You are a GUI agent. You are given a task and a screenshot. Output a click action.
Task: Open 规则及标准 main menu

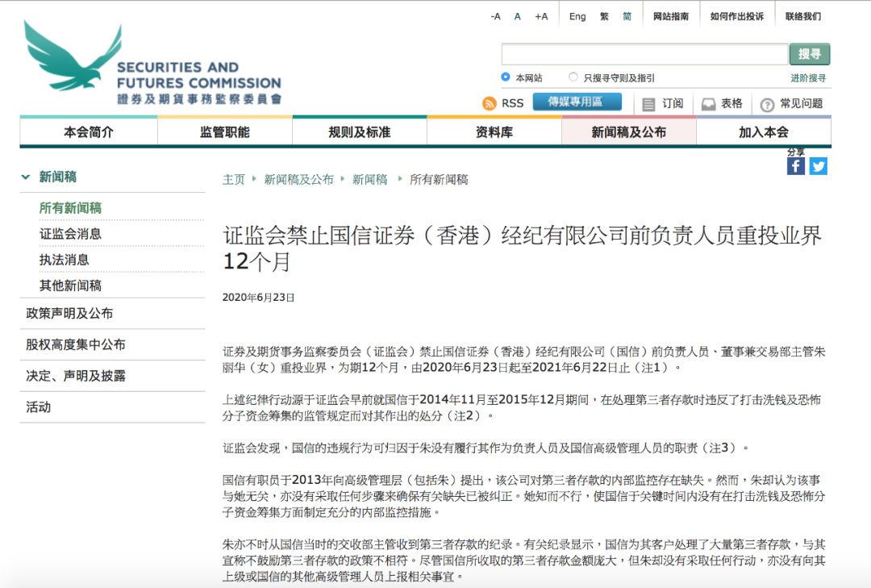(360, 132)
